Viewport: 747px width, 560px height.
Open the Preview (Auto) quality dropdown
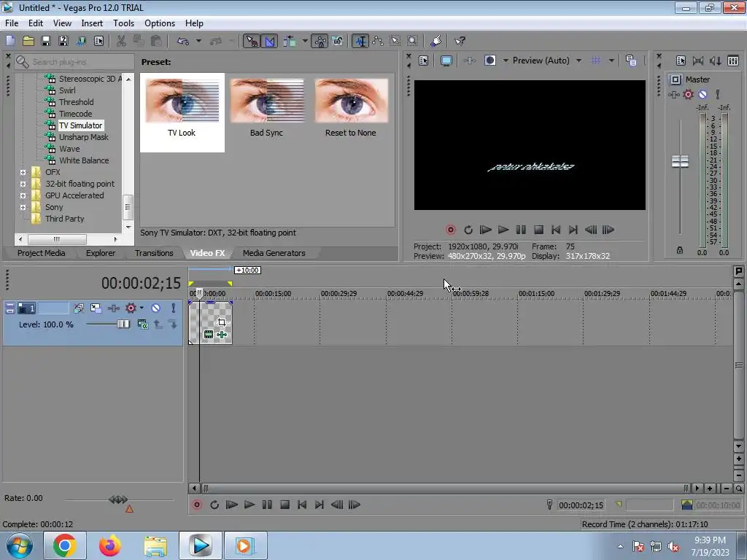pyautogui.click(x=578, y=61)
